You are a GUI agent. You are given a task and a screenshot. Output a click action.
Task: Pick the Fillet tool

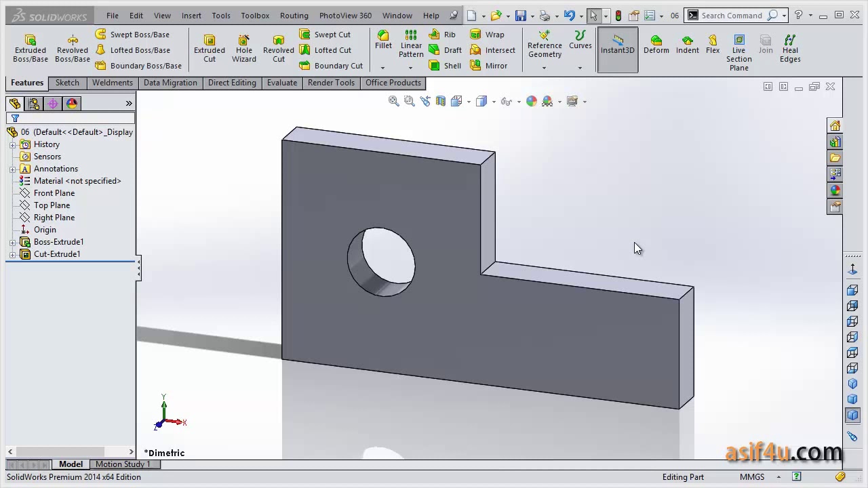pos(383,41)
